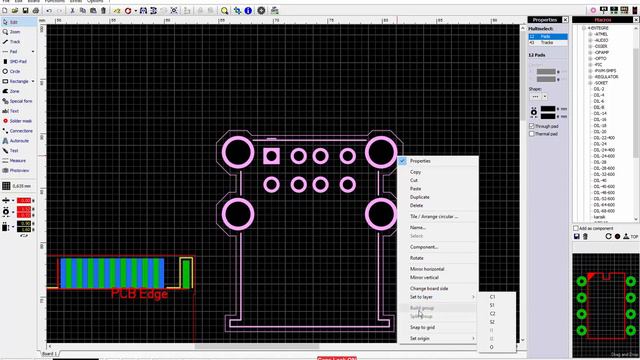
Task: Select the Special form tool
Action: (18, 101)
